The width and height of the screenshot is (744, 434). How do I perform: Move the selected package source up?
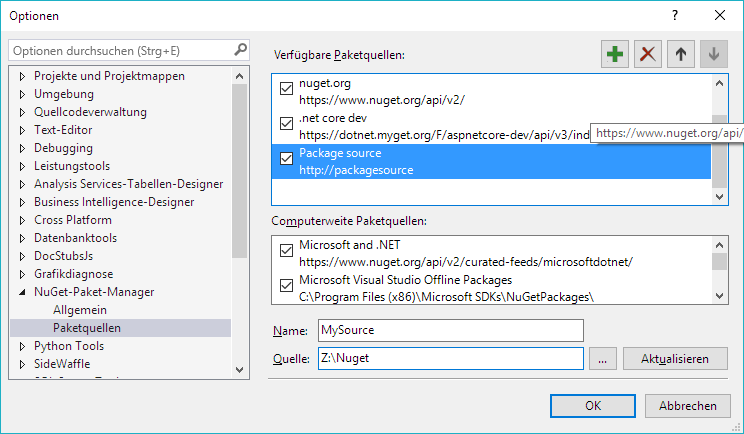coord(680,54)
